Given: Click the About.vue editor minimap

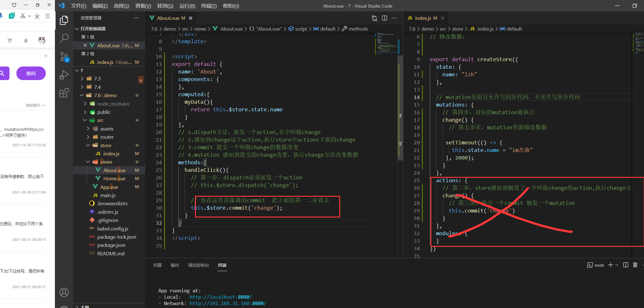Looking at the screenshot, I should 386,44.
